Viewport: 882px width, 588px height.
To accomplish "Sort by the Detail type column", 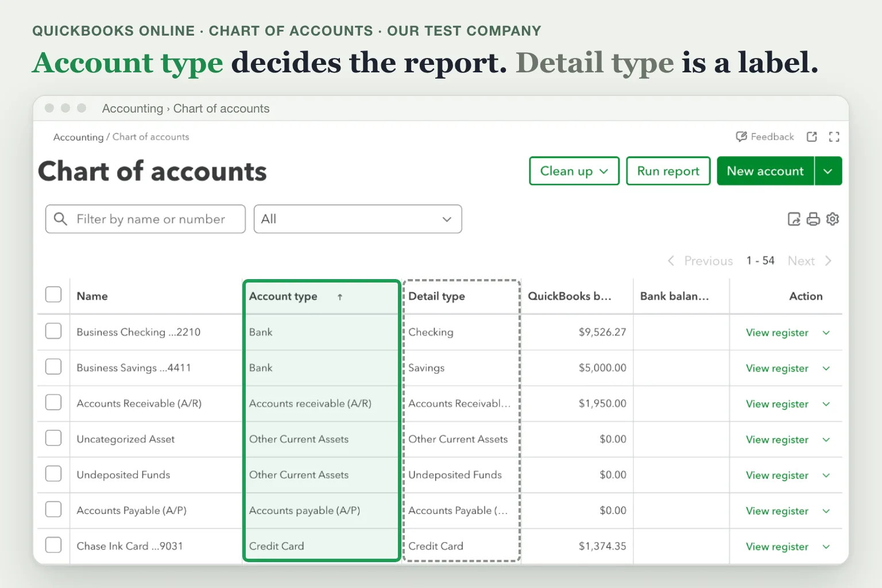I will [436, 296].
